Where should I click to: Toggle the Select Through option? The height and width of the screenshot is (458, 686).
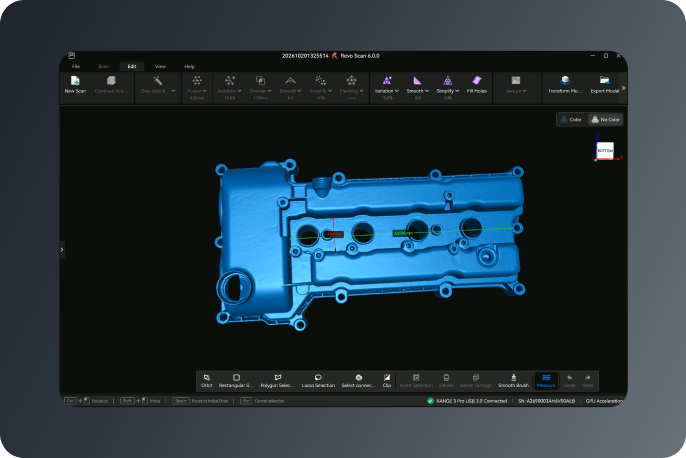point(476,381)
